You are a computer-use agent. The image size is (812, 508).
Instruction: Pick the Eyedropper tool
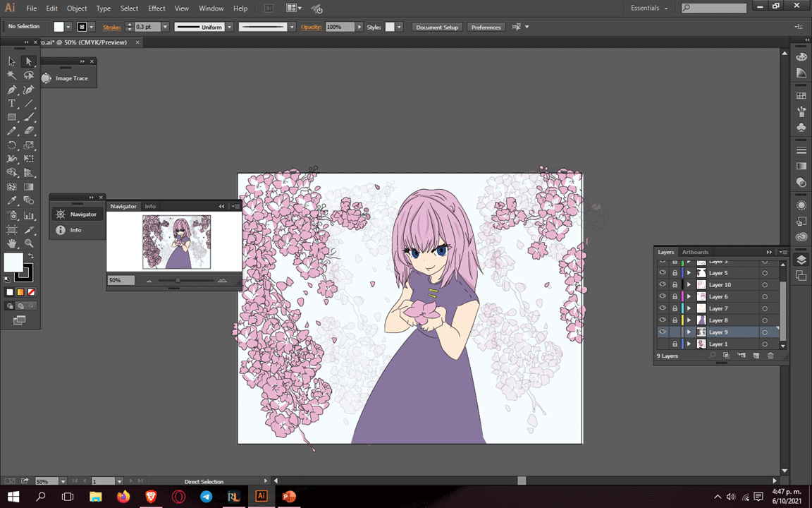click(11, 200)
